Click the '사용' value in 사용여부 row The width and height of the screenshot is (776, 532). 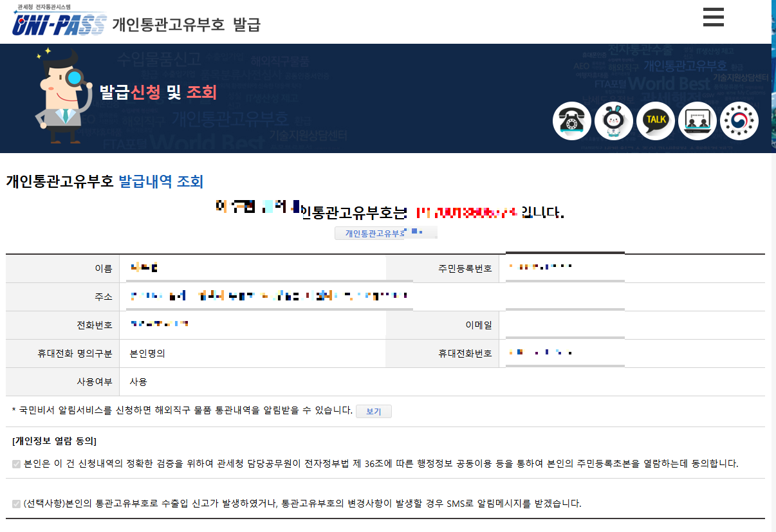click(x=138, y=381)
